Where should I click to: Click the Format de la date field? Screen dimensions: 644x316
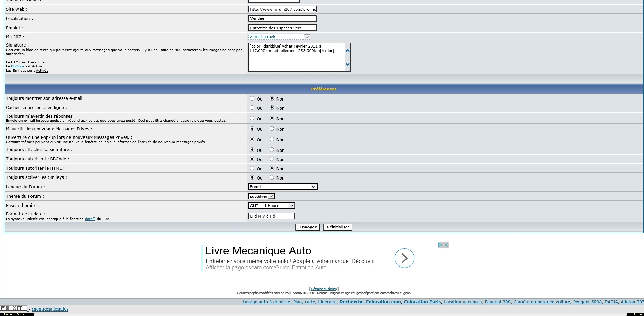pos(271,216)
